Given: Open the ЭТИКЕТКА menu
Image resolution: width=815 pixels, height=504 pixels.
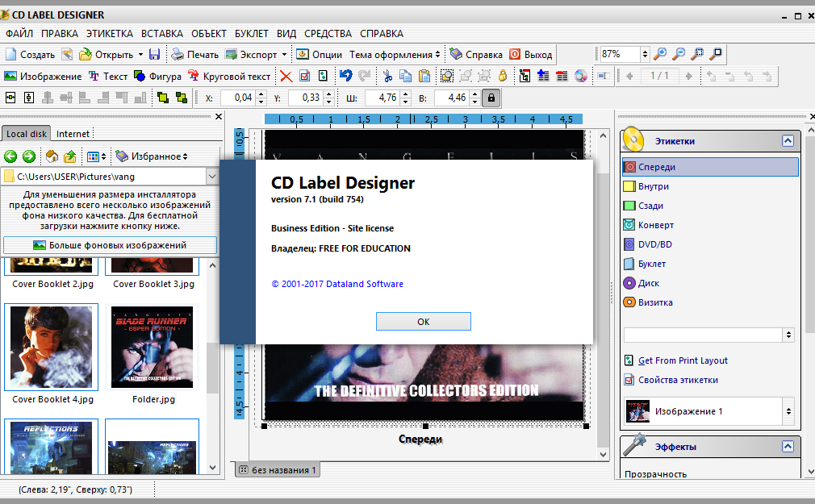Looking at the screenshot, I should 110,34.
